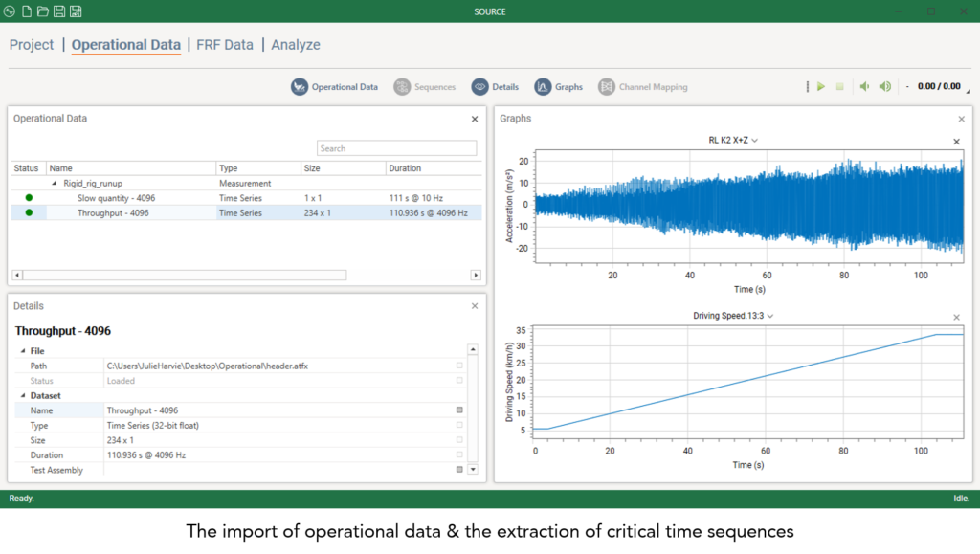Select the Slow quantity - 4096 row
This screenshot has height=554, width=980.
[116, 198]
